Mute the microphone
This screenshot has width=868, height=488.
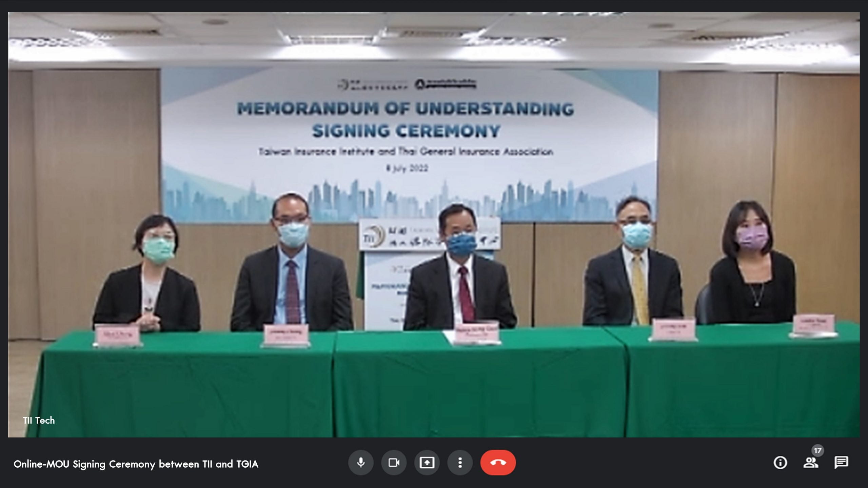click(x=361, y=463)
